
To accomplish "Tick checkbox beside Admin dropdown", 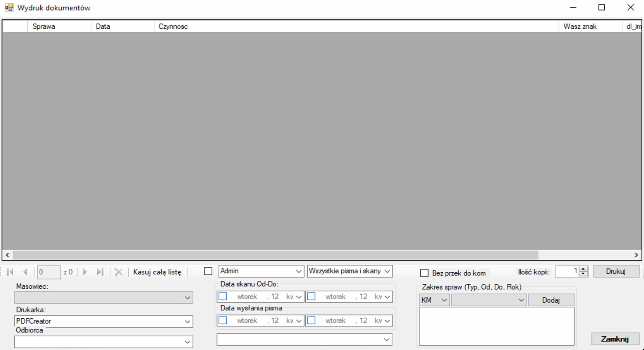I will click(208, 271).
